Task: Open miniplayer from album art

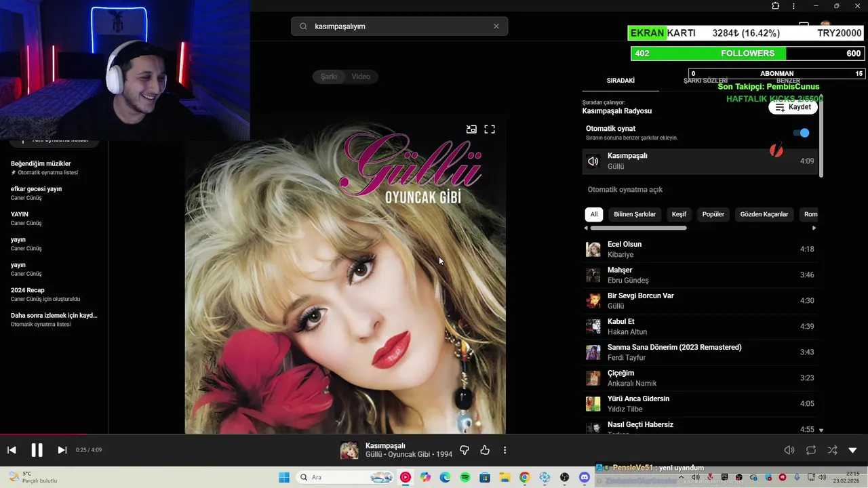Action: [471, 129]
